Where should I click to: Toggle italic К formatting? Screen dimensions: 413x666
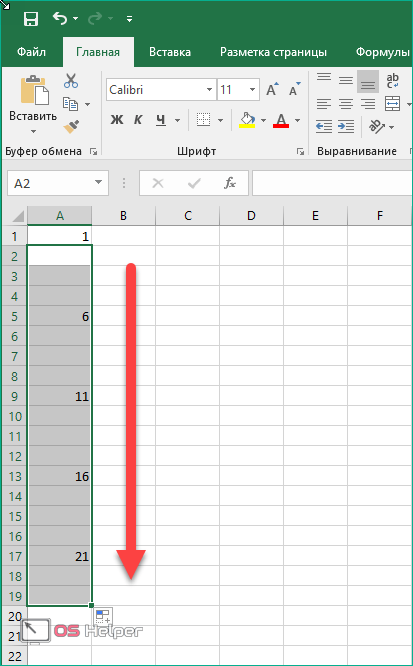pyautogui.click(x=138, y=120)
